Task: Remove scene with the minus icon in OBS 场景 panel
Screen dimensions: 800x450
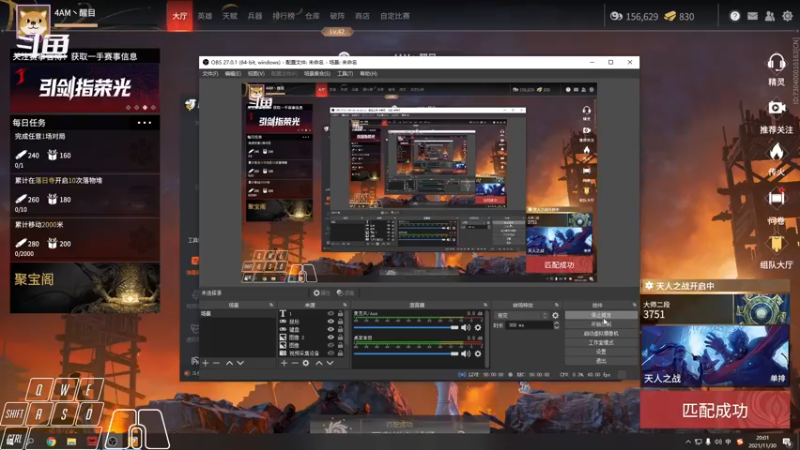Action: [216, 363]
